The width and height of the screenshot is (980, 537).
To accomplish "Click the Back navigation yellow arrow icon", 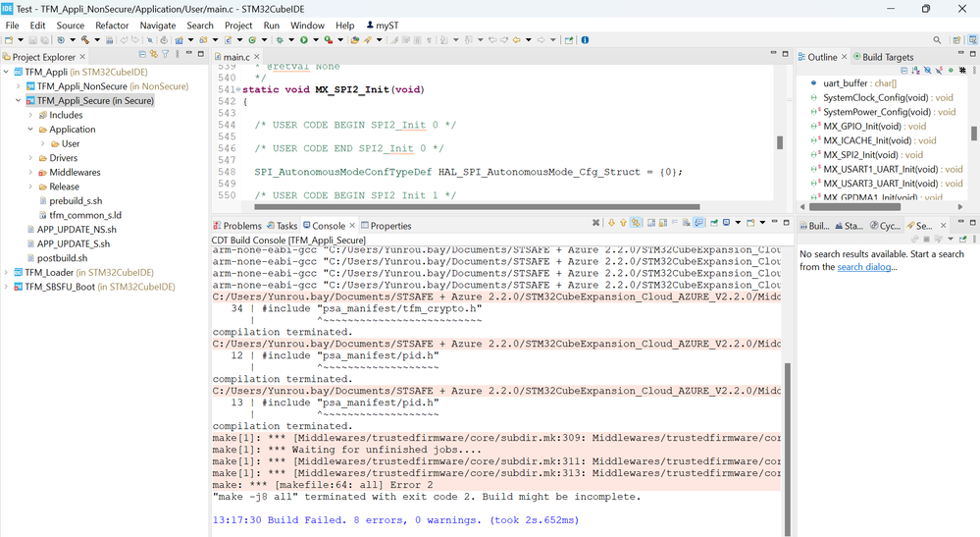I will pyautogui.click(x=517, y=40).
